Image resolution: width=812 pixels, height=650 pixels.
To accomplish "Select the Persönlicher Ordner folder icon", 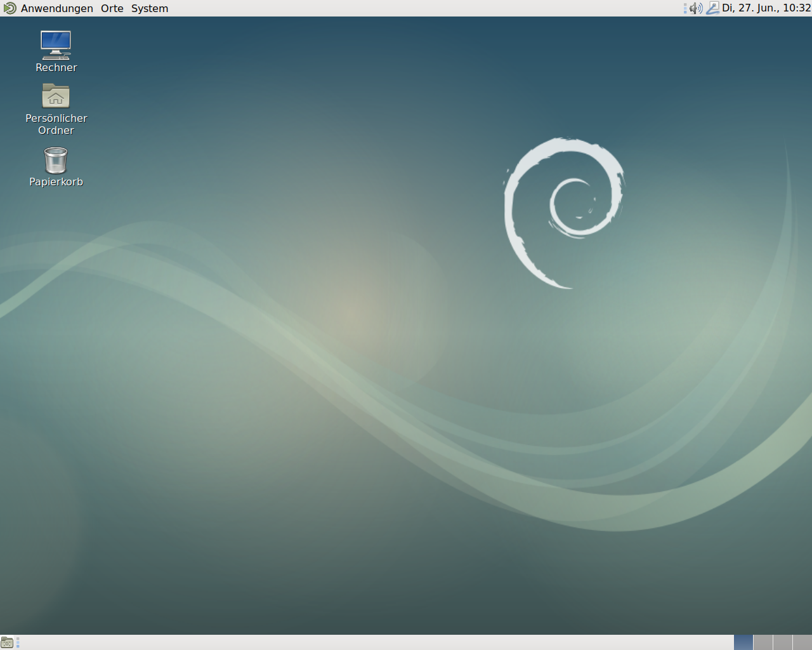I will [x=56, y=96].
